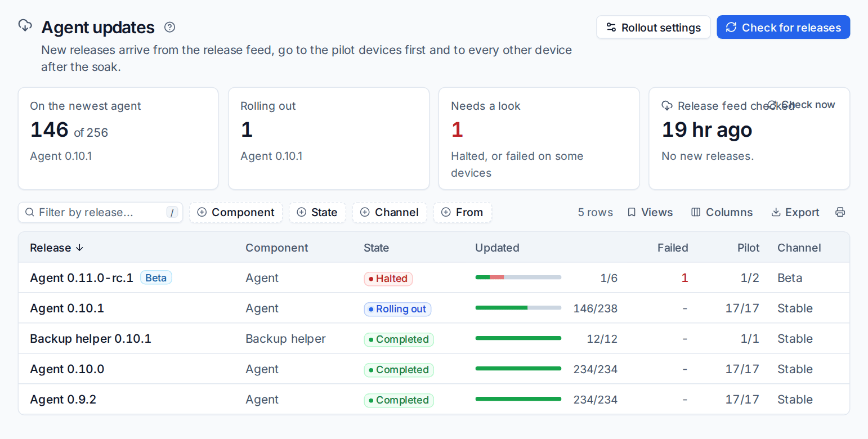Screen dimensions: 868x439
Task: Open the Columns chooser
Action: (722, 212)
